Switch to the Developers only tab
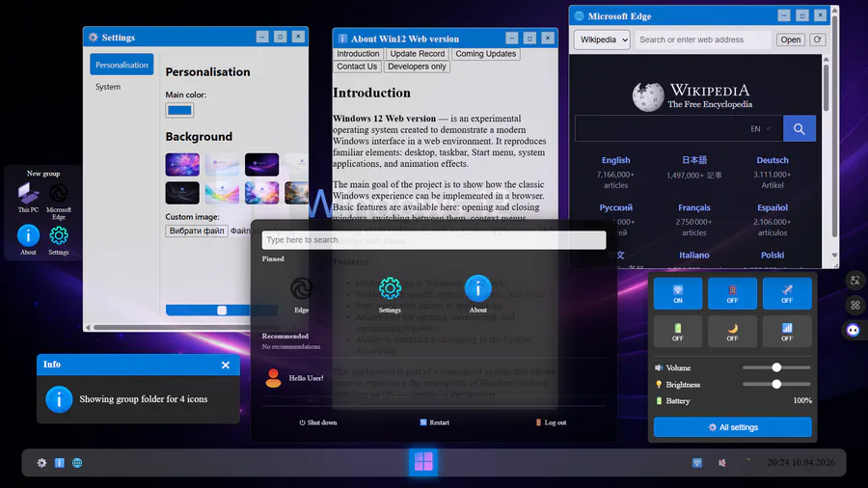868x488 pixels. point(417,67)
